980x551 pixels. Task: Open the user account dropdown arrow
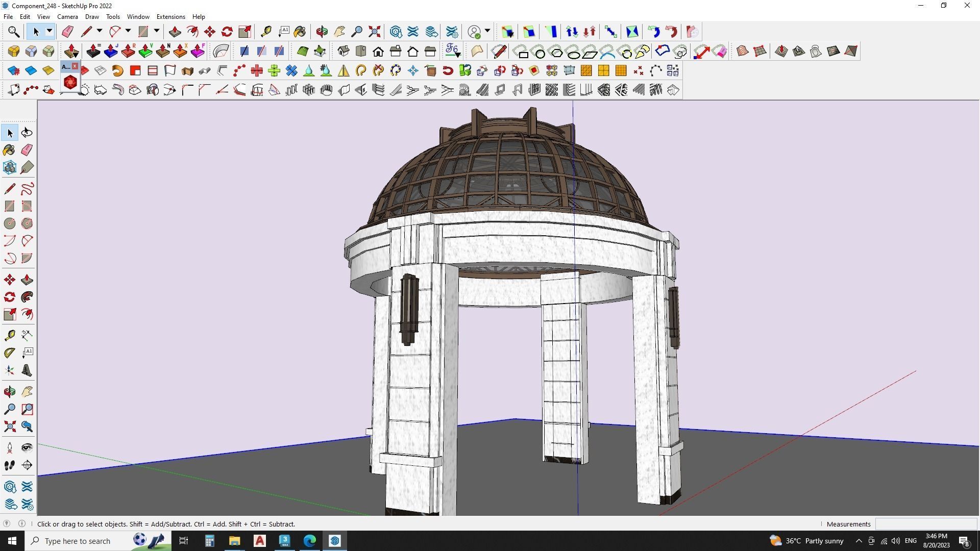(x=487, y=32)
